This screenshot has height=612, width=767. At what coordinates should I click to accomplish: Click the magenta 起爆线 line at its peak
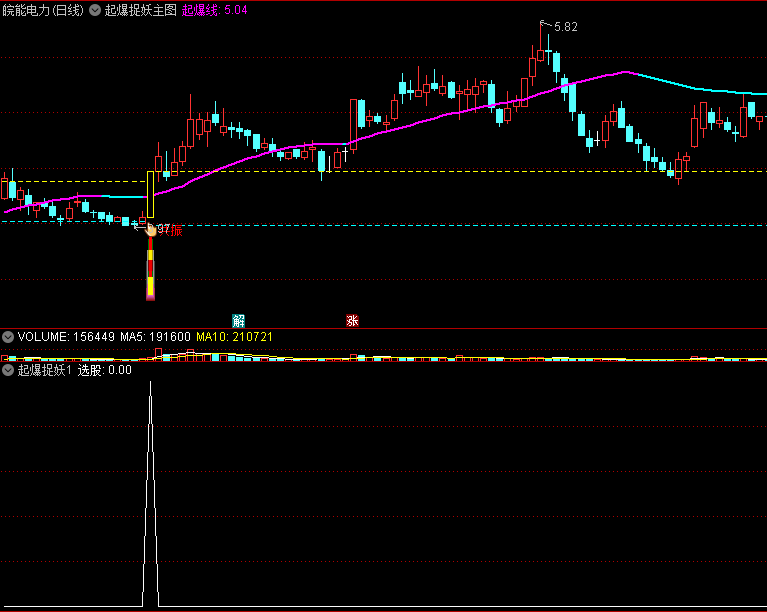click(x=625, y=72)
